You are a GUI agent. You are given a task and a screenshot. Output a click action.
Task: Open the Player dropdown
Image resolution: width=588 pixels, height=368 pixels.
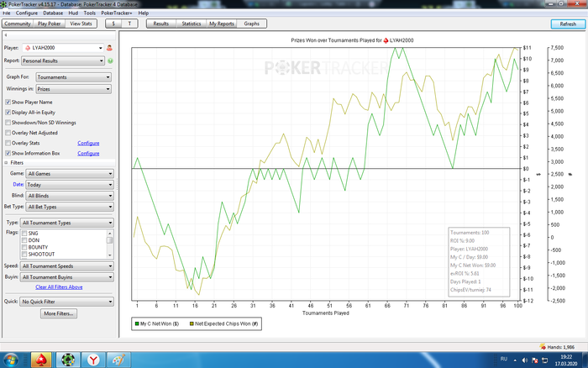[63, 48]
